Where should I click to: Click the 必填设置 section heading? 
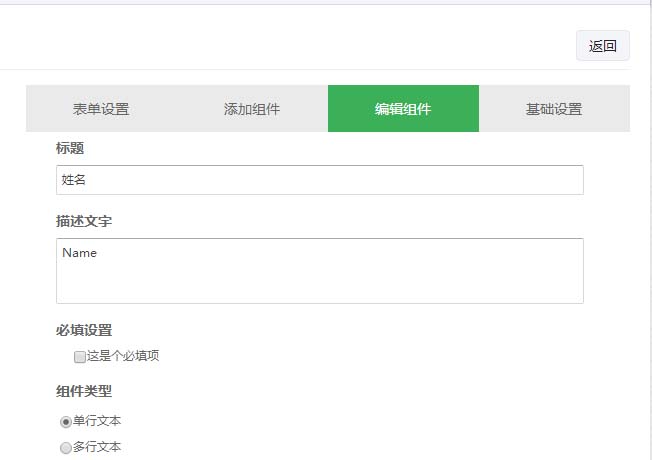84,330
